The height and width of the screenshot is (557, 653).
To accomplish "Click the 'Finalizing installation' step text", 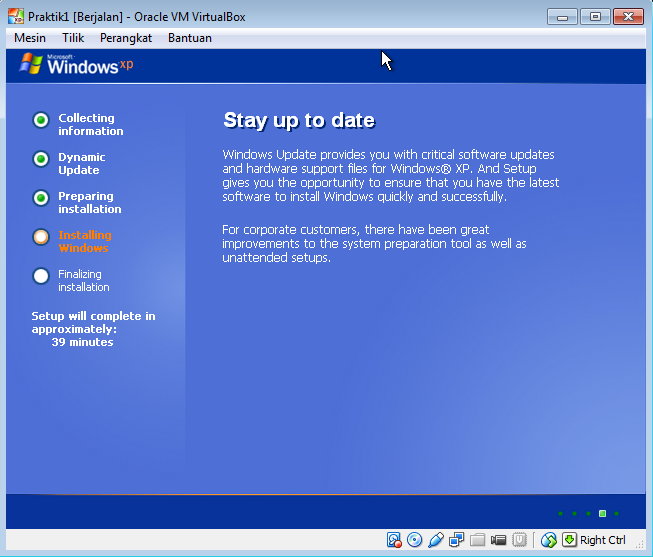I will [84, 280].
